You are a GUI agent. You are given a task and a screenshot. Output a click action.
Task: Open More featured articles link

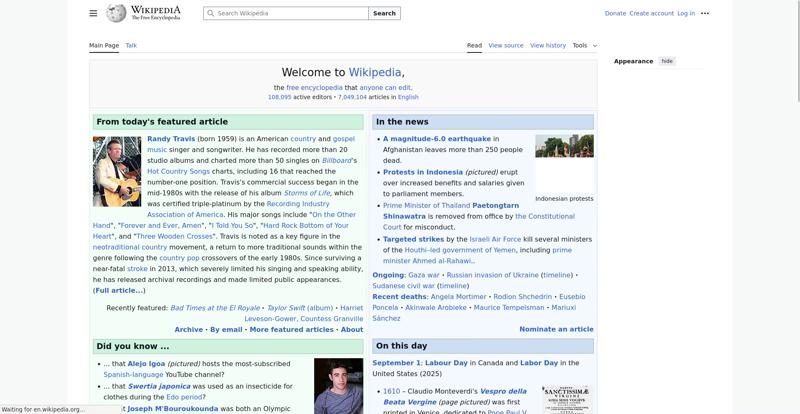click(x=291, y=330)
